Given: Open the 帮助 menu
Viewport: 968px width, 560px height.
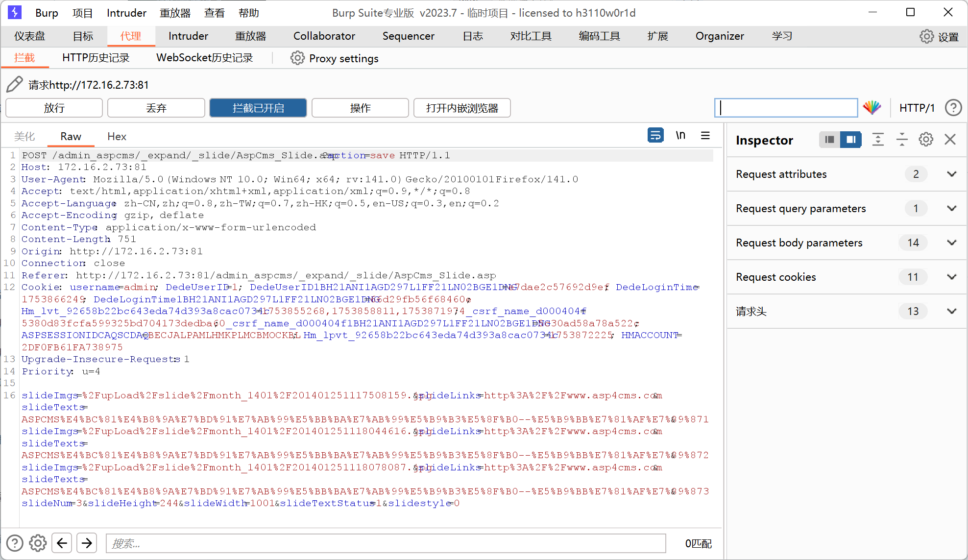Looking at the screenshot, I should click(x=249, y=13).
